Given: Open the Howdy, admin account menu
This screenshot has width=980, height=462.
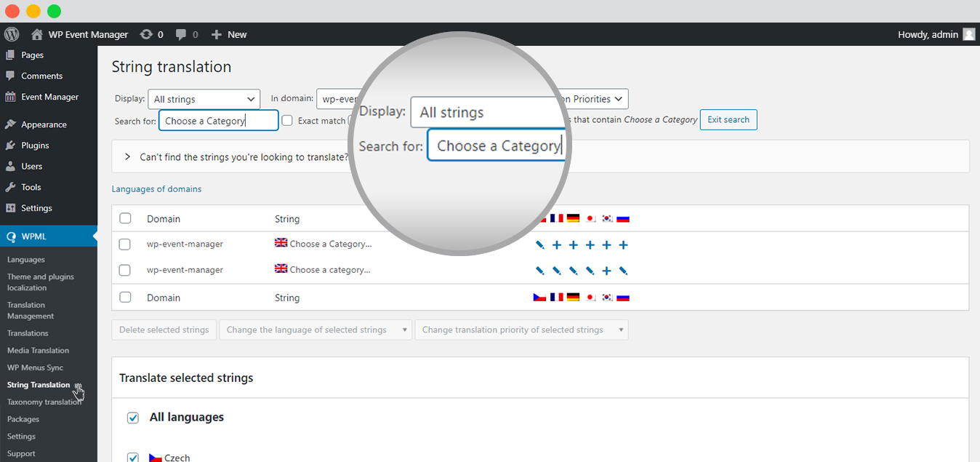Looking at the screenshot, I should [936, 34].
